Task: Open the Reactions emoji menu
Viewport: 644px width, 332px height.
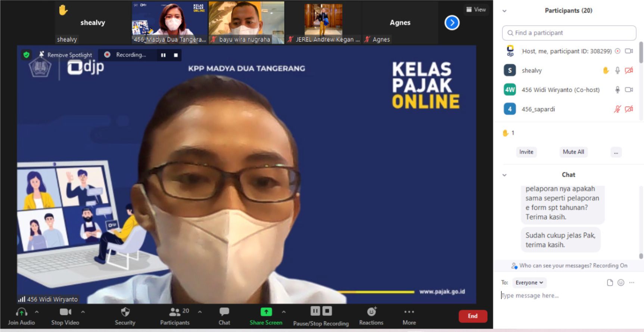Action: (371, 311)
